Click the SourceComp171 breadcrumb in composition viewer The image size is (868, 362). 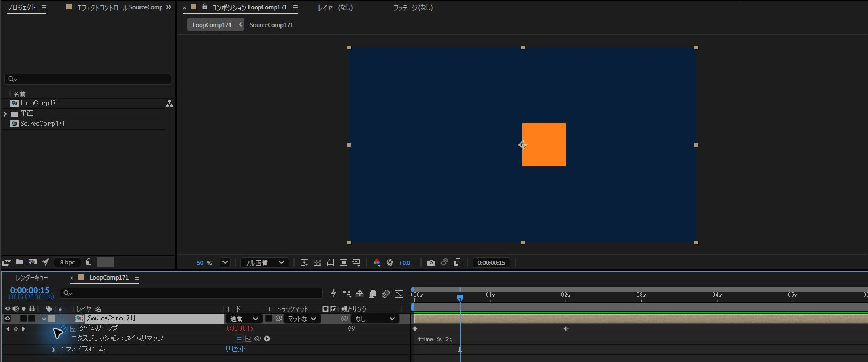click(271, 25)
